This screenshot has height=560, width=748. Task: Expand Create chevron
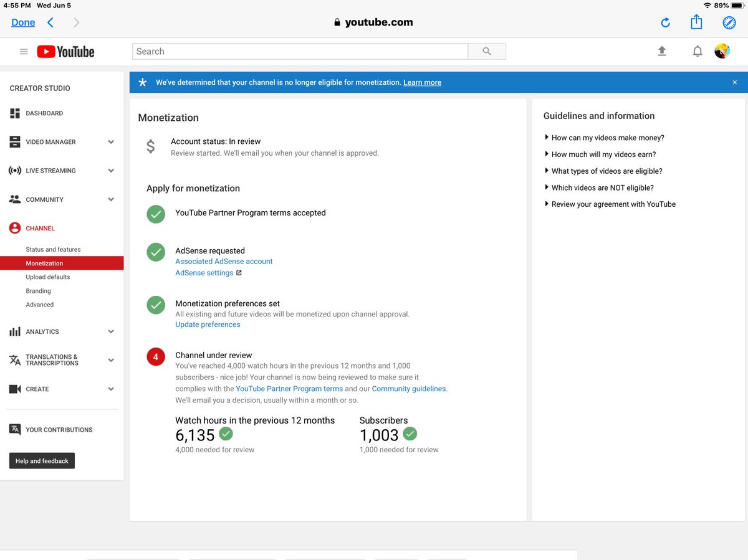click(111, 389)
